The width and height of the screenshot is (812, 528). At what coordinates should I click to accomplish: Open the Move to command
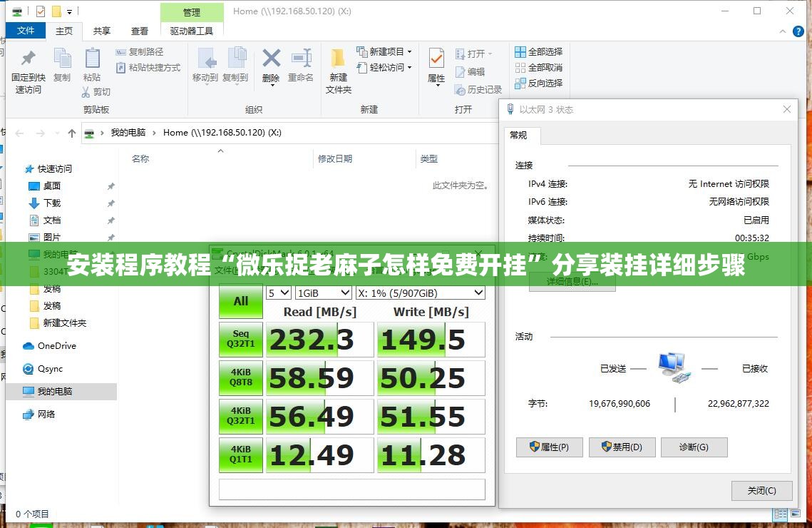click(x=205, y=66)
